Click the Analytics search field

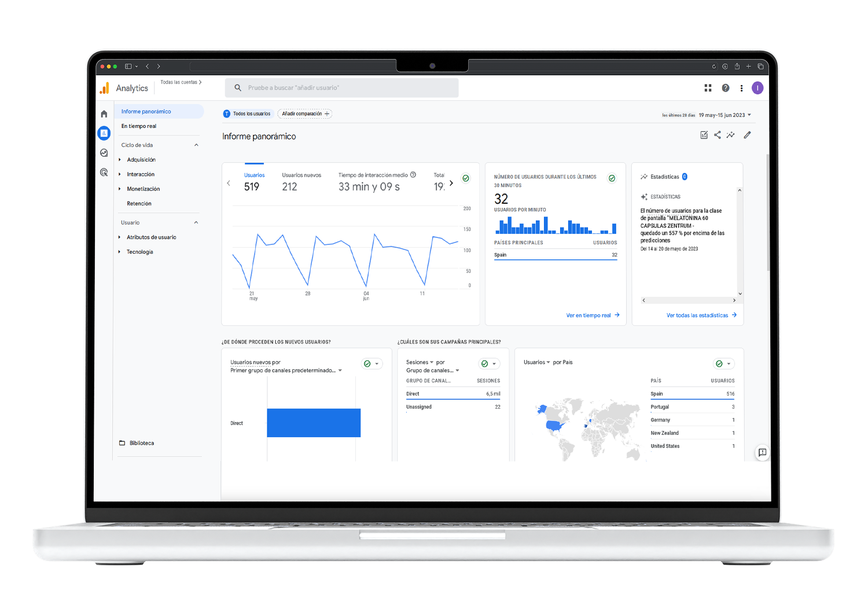click(342, 88)
